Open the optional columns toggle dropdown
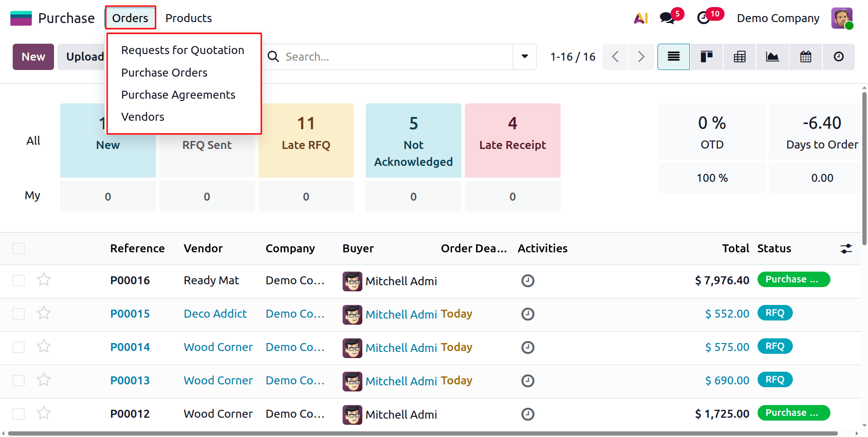868x437 pixels. pyautogui.click(x=845, y=248)
